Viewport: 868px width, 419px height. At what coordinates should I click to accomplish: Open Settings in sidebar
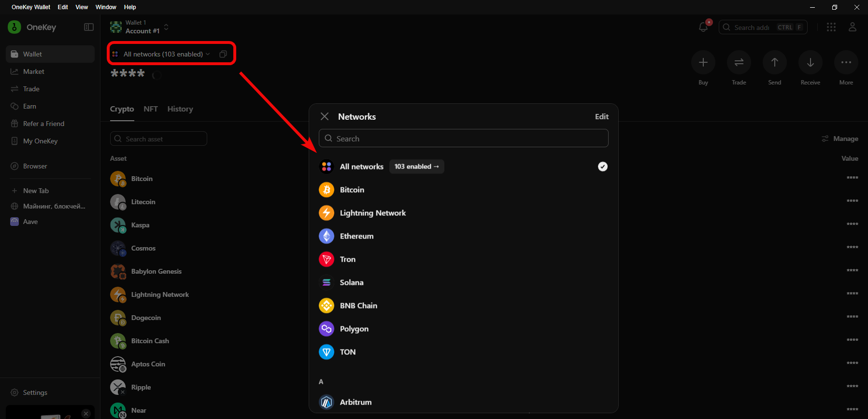pos(50,392)
